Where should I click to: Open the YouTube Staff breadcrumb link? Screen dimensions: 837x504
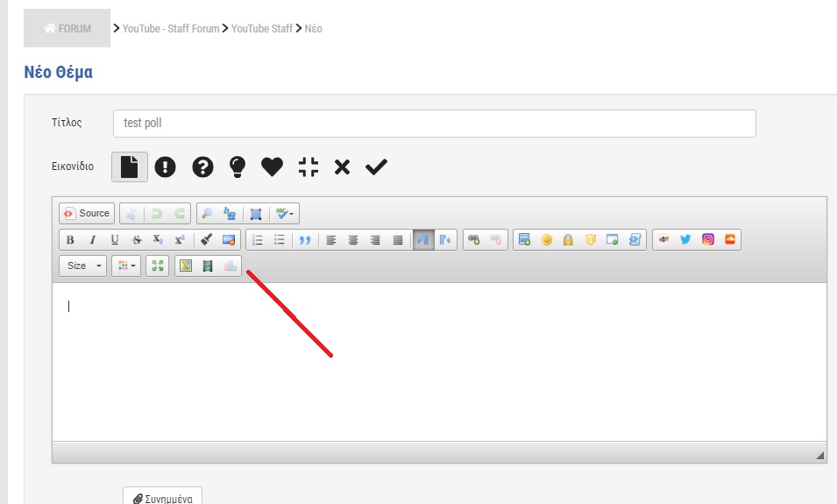point(261,29)
